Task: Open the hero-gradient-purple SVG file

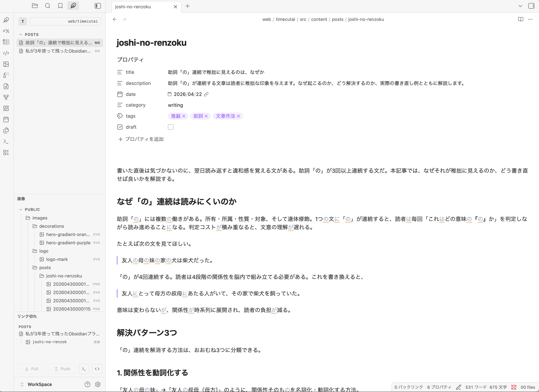Action: pos(70,243)
